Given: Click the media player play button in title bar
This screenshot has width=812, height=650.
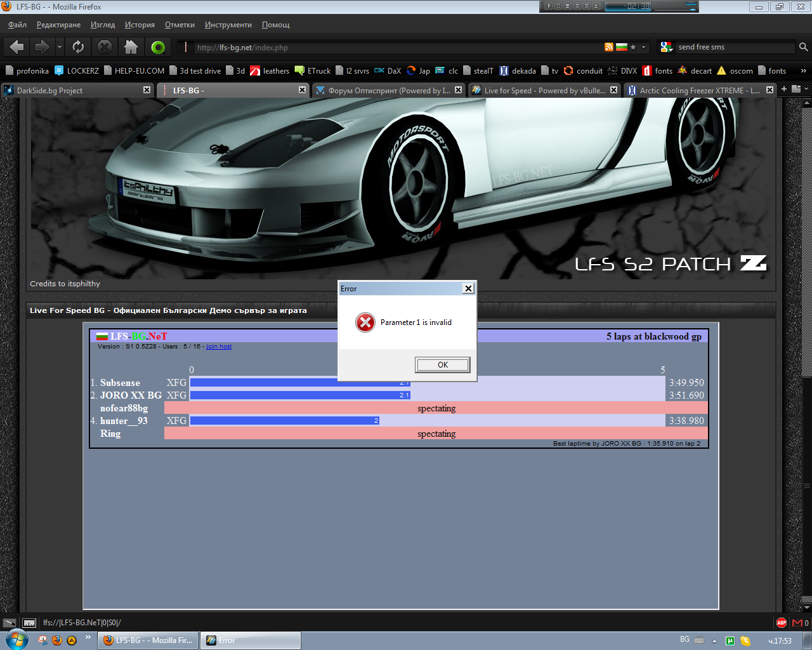Looking at the screenshot, I should 549,6.
